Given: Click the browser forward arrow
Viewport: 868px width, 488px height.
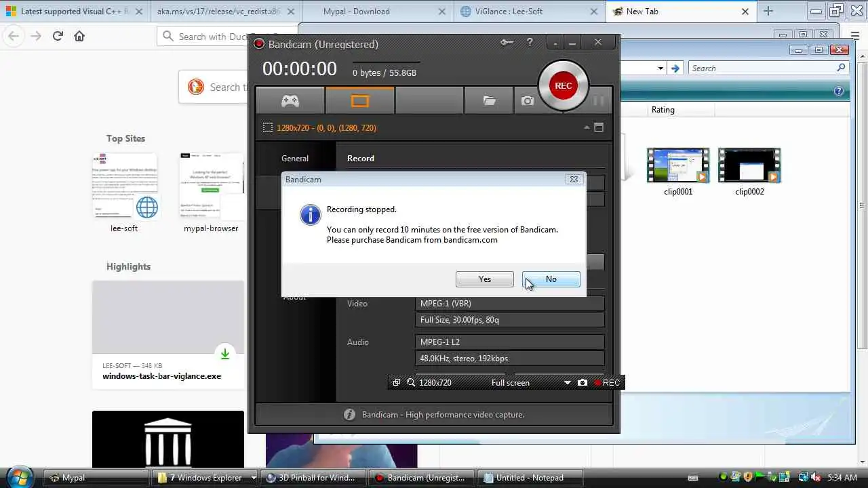Looking at the screenshot, I should (35, 36).
